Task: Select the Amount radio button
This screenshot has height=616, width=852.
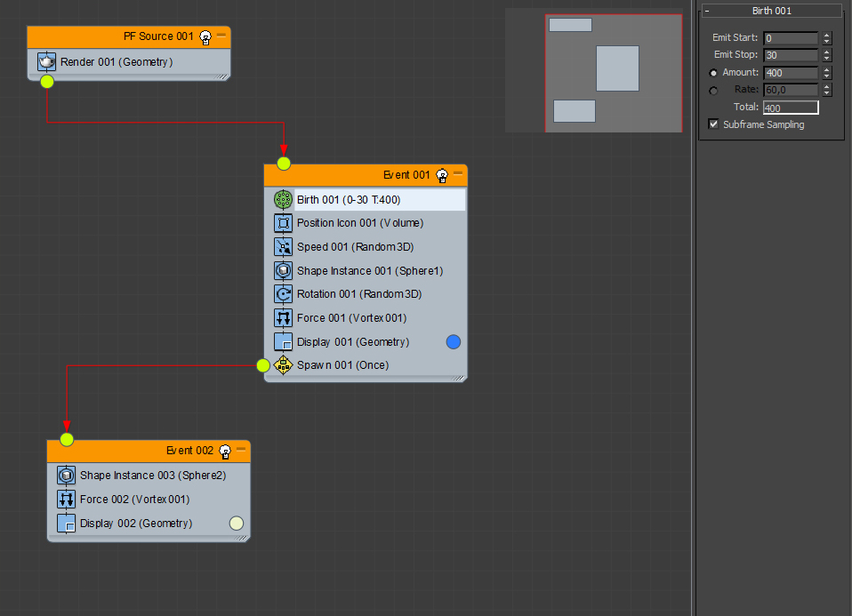Action: (x=713, y=73)
